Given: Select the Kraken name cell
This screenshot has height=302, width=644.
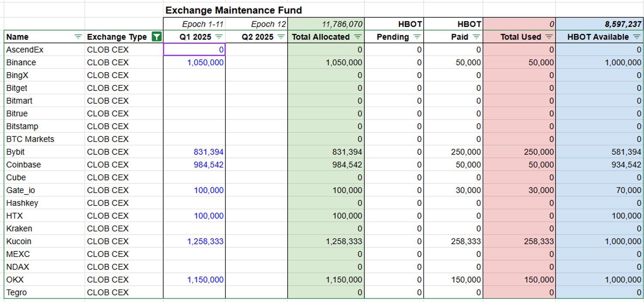Looking at the screenshot, I should pos(43,228).
